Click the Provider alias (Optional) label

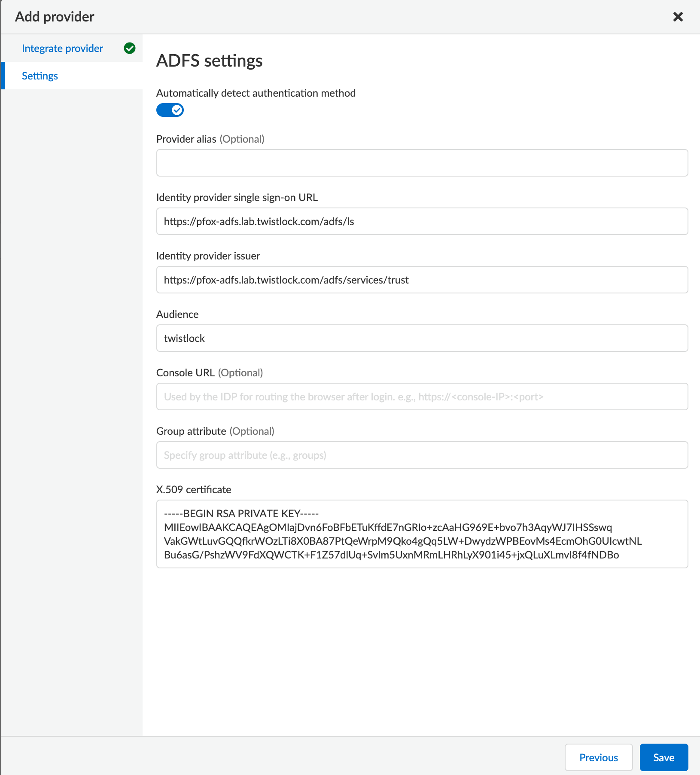210,139
